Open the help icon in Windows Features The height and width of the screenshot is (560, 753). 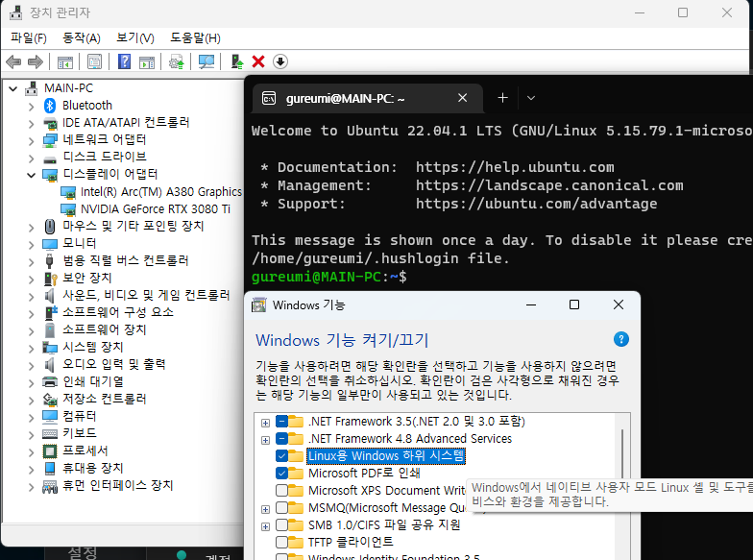620,339
